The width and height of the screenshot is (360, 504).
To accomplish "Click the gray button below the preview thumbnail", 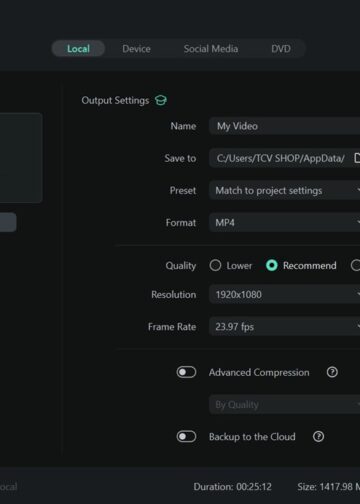I will [8, 222].
